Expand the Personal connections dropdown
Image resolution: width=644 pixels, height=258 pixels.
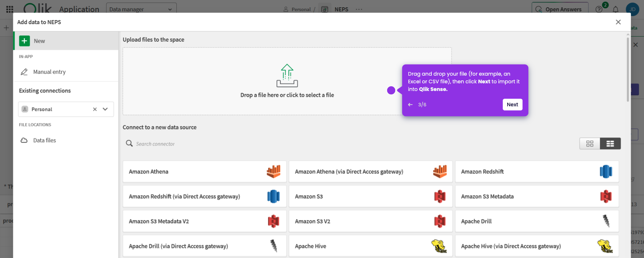[x=105, y=109]
